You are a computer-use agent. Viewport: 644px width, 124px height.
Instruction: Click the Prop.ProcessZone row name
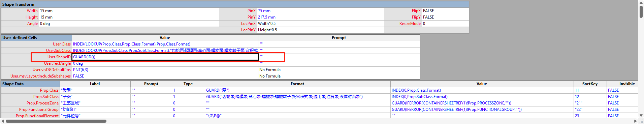42,103
